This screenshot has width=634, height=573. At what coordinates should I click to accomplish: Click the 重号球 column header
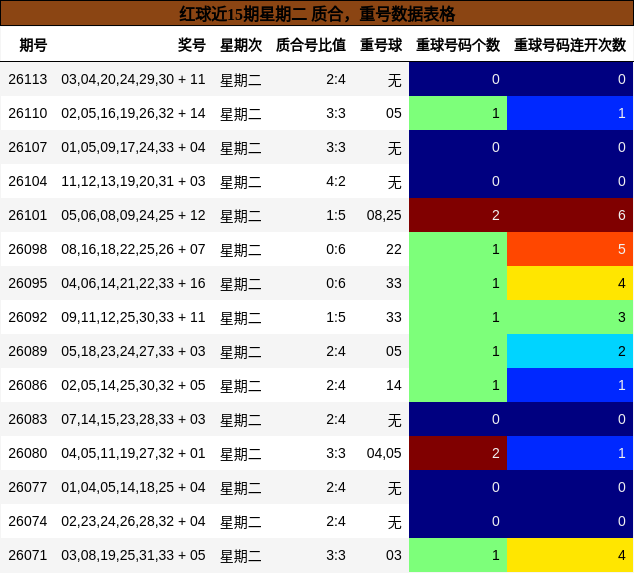pos(381,45)
